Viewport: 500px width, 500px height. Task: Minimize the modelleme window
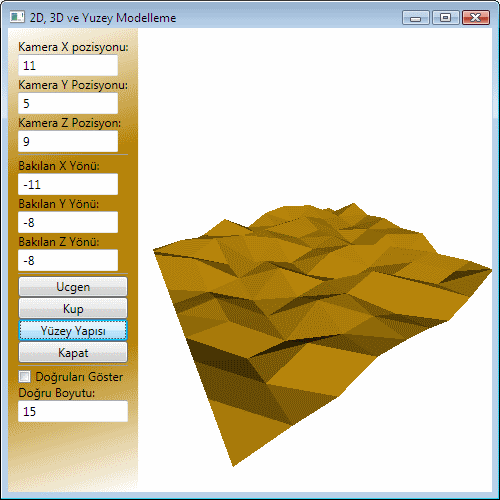coord(416,18)
